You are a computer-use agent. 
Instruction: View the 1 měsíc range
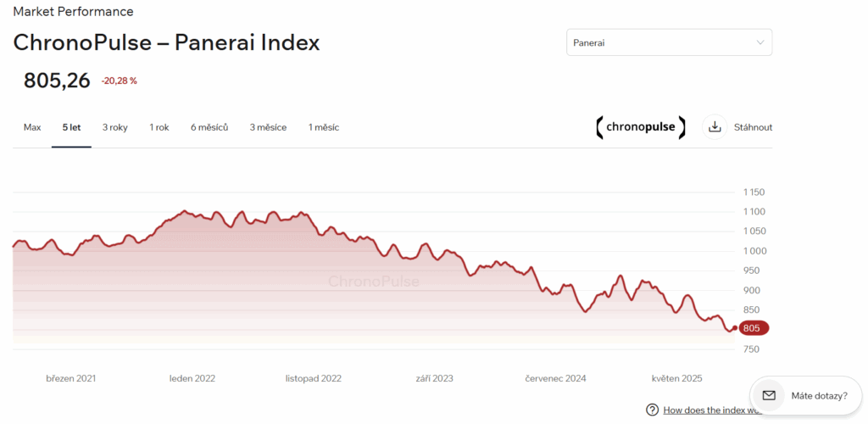[x=324, y=127]
